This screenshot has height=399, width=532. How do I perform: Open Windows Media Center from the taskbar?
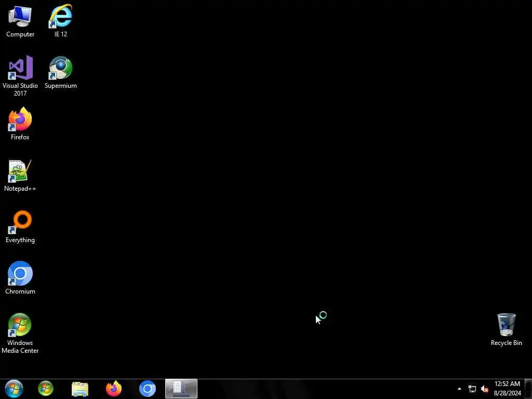tap(46, 389)
